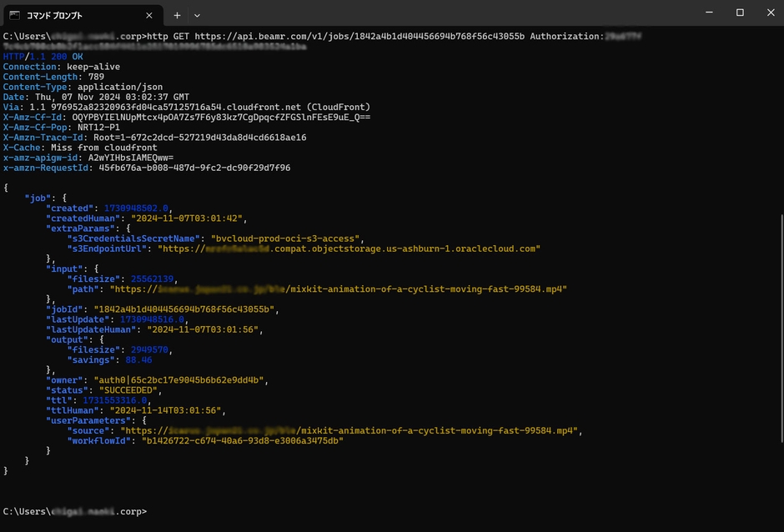Click the workflowId value string
The image size is (784, 532).
[x=242, y=440]
